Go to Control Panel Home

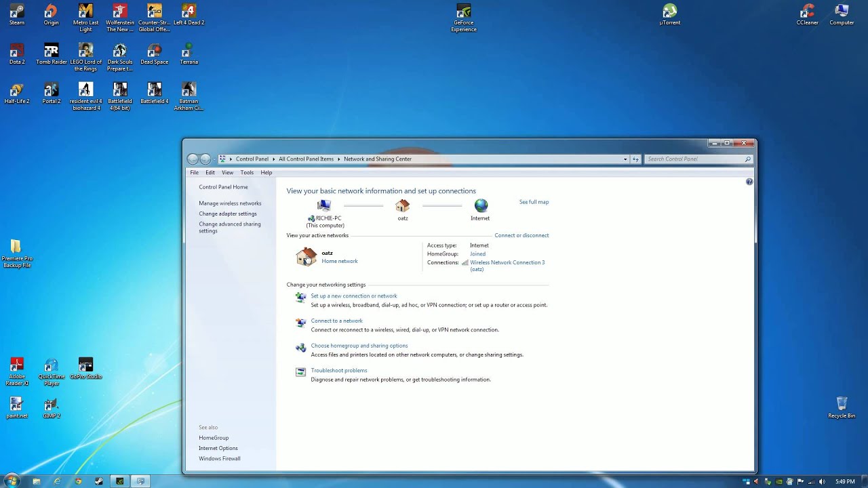[x=223, y=187]
